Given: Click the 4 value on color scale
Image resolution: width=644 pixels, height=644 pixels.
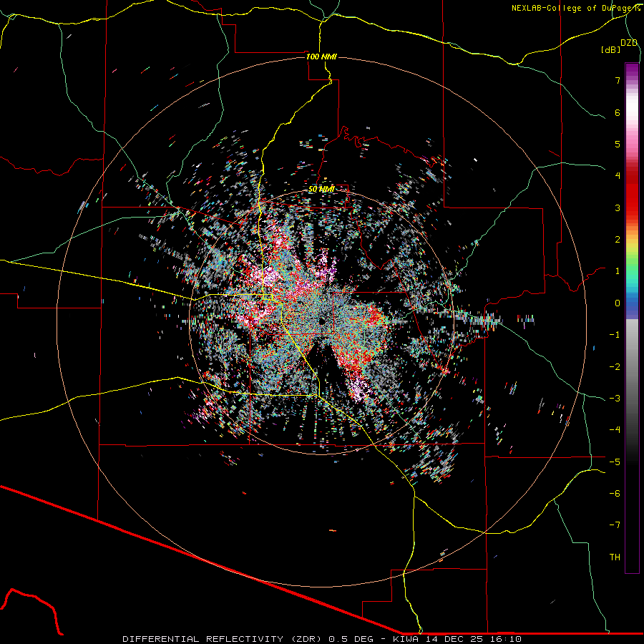Looking at the screenshot, I should coord(618,176).
